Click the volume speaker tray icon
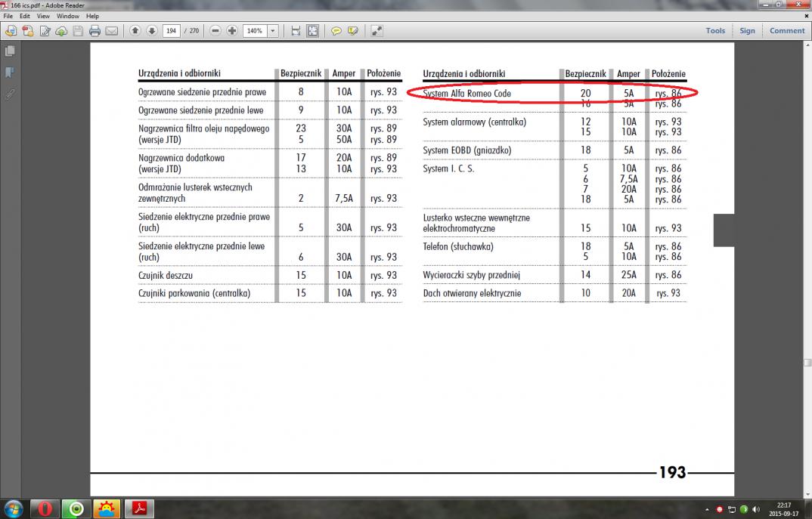 click(x=756, y=510)
